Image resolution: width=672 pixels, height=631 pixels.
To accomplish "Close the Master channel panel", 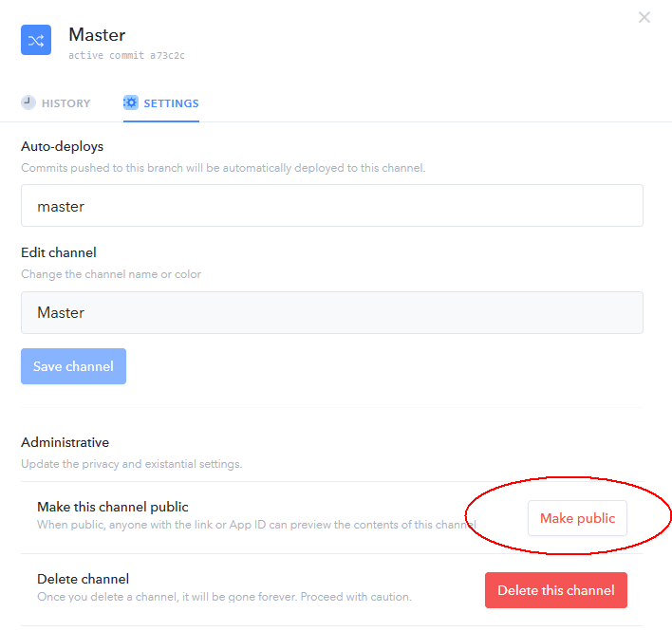I will pos(644,17).
